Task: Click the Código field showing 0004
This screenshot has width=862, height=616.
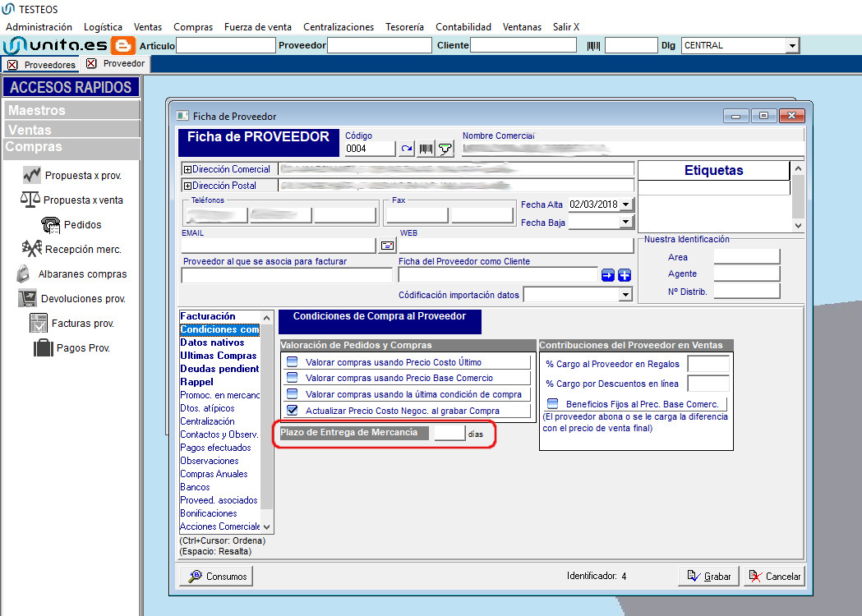Action: [x=370, y=149]
